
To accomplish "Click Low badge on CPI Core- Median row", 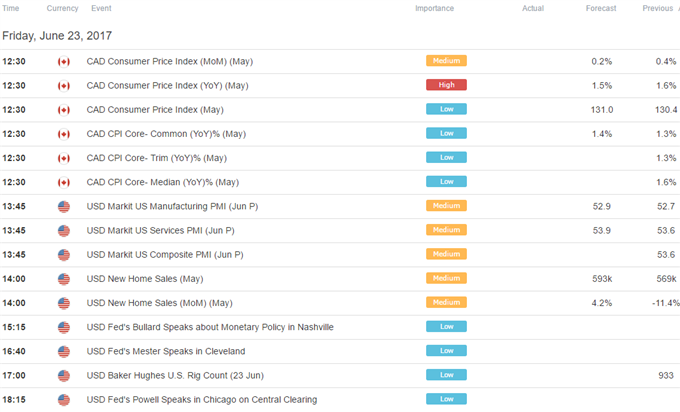I will coord(446,182).
